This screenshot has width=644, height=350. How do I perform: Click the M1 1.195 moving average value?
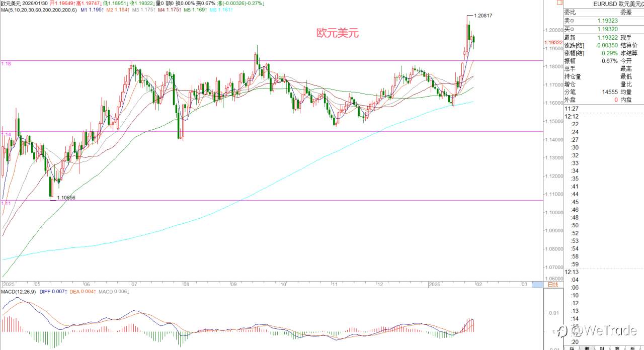[x=92, y=10]
